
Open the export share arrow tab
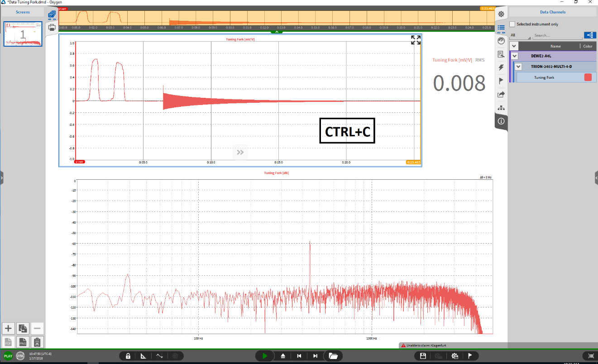click(501, 95)
